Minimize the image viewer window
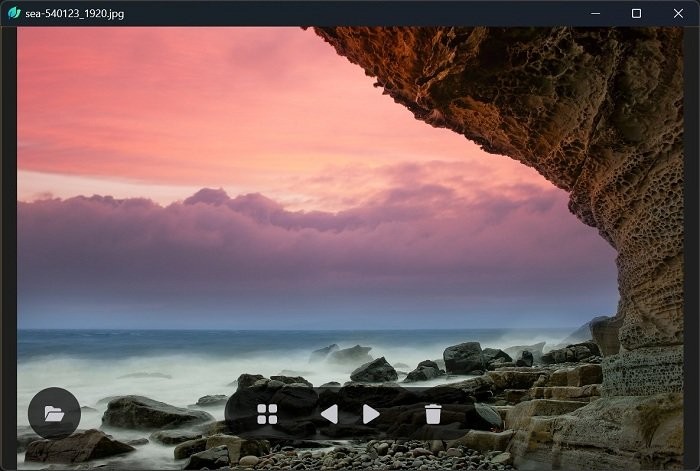700x471 pixels. [x=595, y=13]
